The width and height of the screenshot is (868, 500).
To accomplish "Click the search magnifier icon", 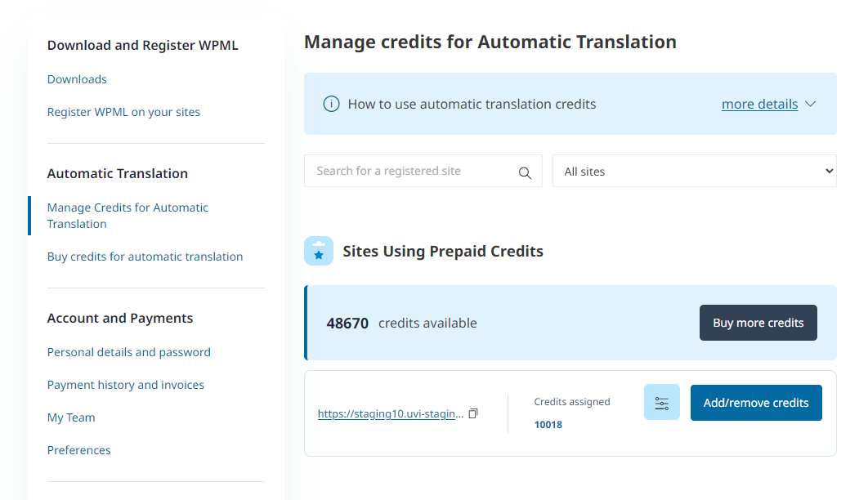I will pyautogui.click(x=525, y=172).
